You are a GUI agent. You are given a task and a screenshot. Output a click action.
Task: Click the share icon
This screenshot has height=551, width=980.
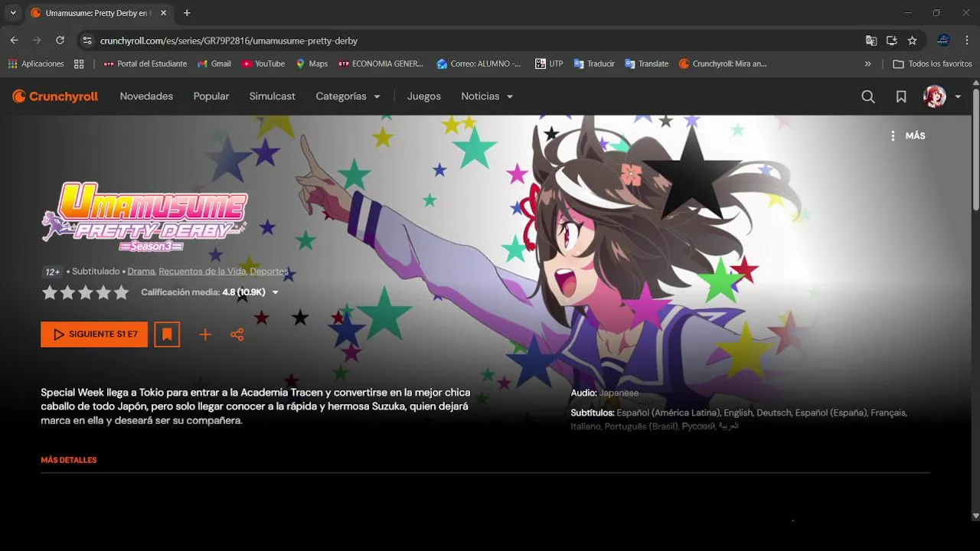click(237, 334)
